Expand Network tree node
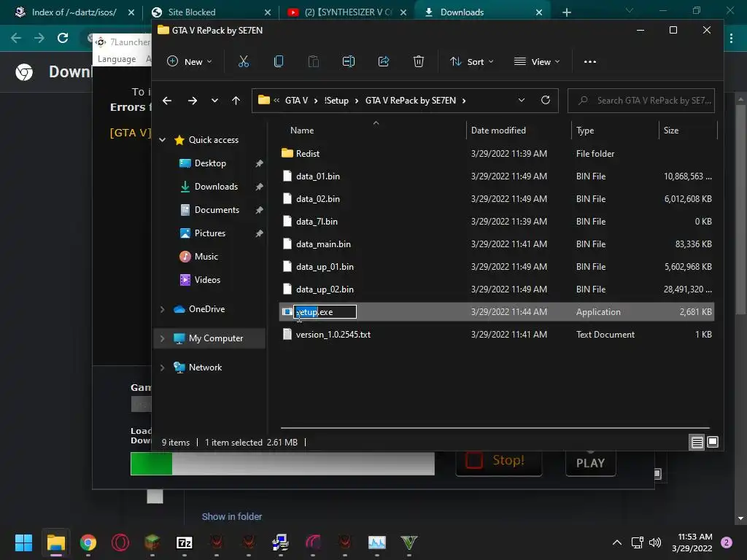This screenshot has height=560, width=747. tap(163, 367)
